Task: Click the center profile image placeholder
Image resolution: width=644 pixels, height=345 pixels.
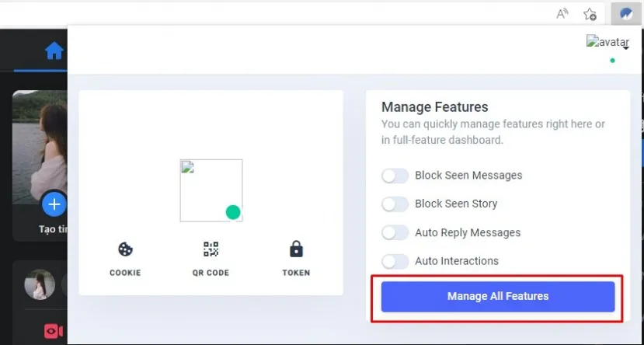Action: point(211,190)
